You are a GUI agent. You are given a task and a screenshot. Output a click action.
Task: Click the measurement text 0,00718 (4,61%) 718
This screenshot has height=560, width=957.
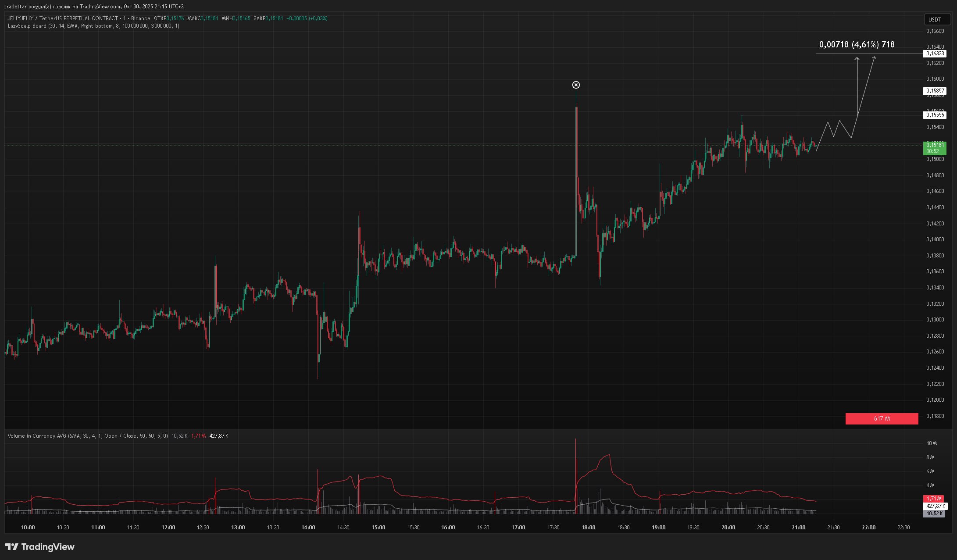click(x=857, y=45)
